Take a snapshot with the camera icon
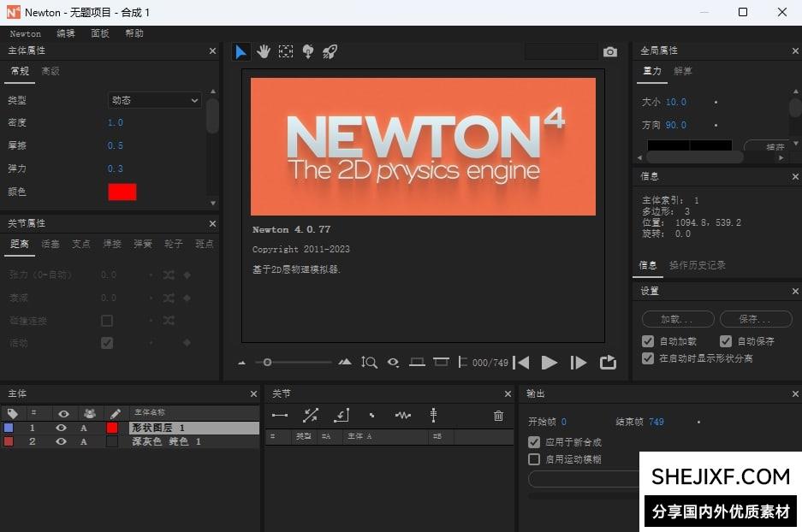 [609, 52]
